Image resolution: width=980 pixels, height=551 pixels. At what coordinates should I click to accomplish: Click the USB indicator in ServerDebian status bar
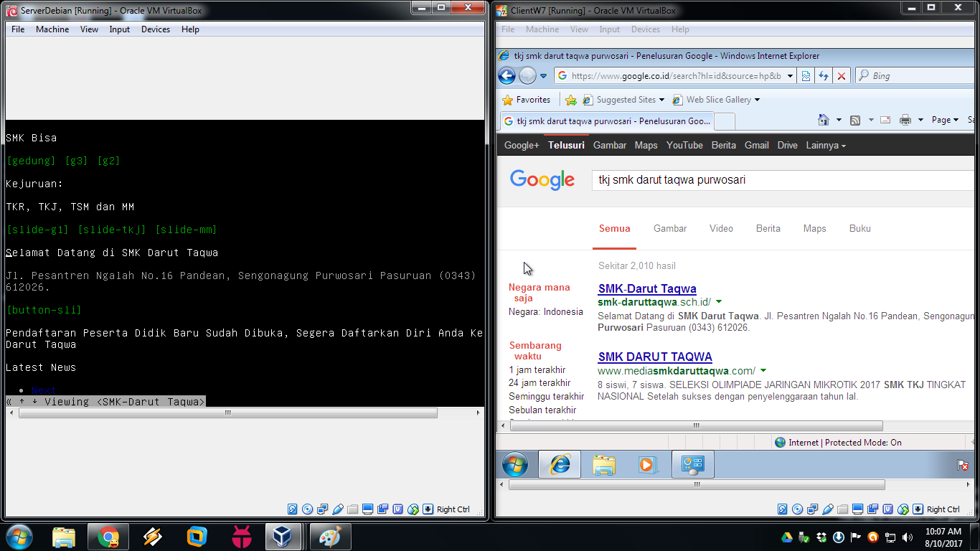(x=338, y=509)
